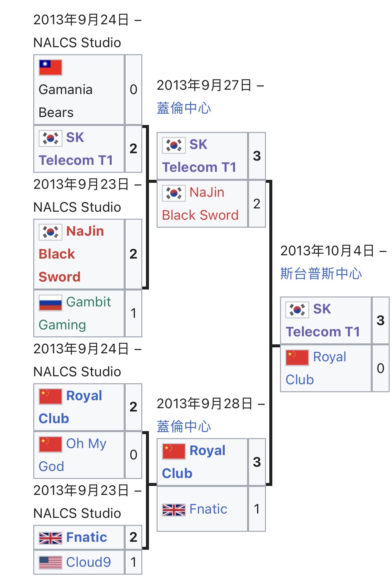
Task: Click the US flag next to Cloud9
Action: click(50, 563)
